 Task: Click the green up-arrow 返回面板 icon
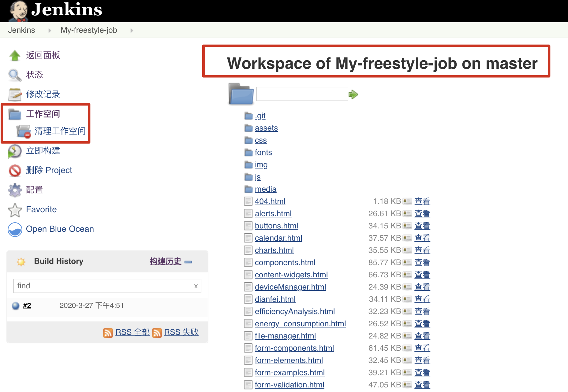[x=15, y=55]
